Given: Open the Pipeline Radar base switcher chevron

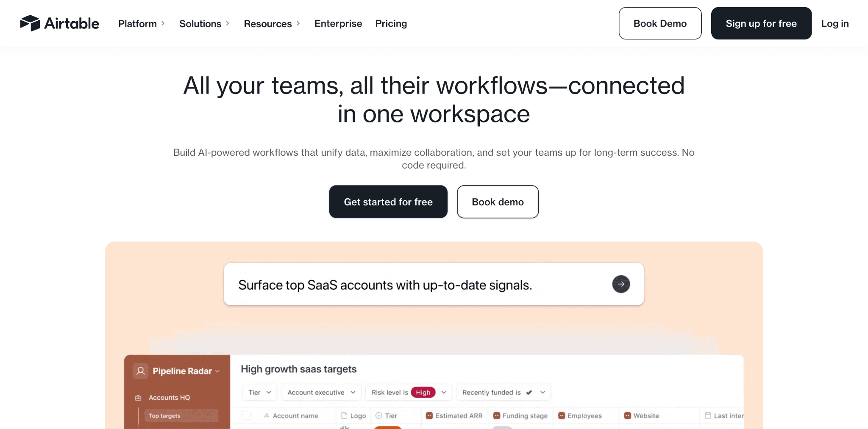Looking at the screenshot, I should (217, 371).
